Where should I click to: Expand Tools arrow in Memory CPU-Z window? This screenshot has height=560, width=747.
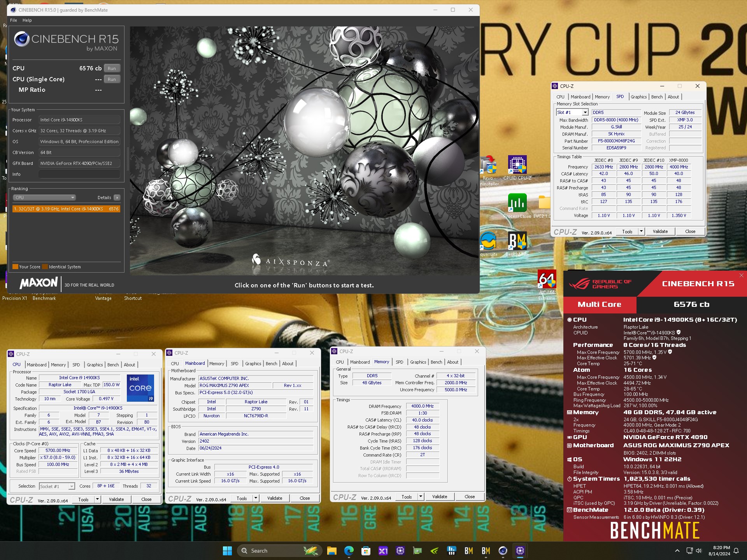(x=421, y=497)
